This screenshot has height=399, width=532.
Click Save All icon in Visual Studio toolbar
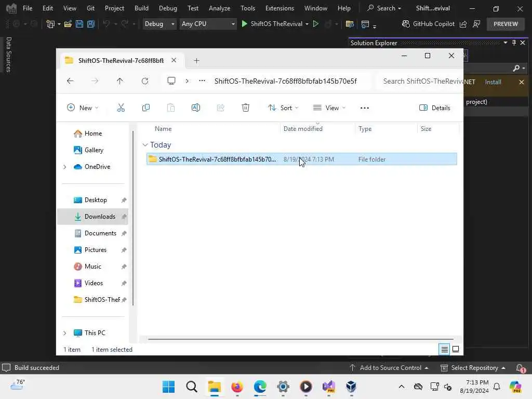tap(91, 24)
